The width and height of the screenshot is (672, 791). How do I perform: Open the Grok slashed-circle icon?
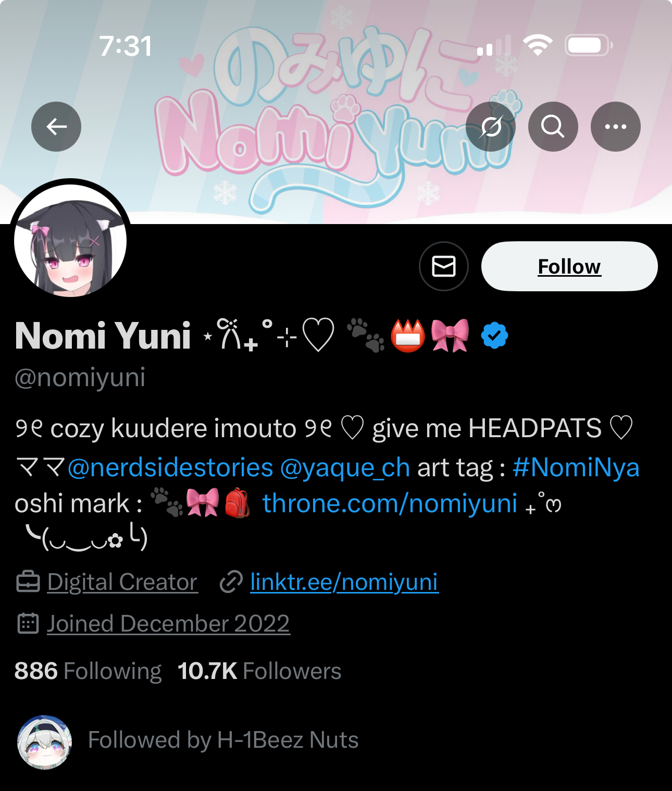pyautogui.click(x=491, y=127)
